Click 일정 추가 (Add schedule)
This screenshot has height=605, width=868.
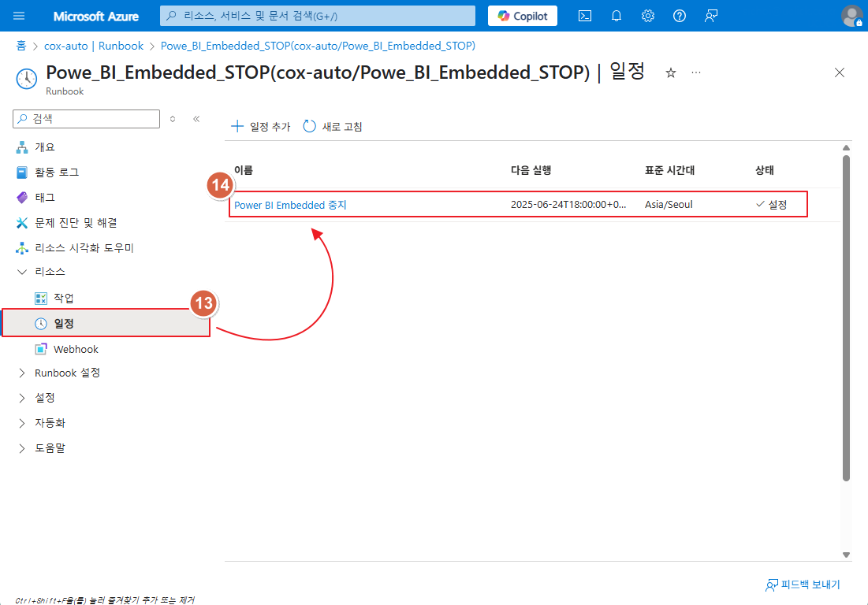pyautogui.click(x=261, y=127)
